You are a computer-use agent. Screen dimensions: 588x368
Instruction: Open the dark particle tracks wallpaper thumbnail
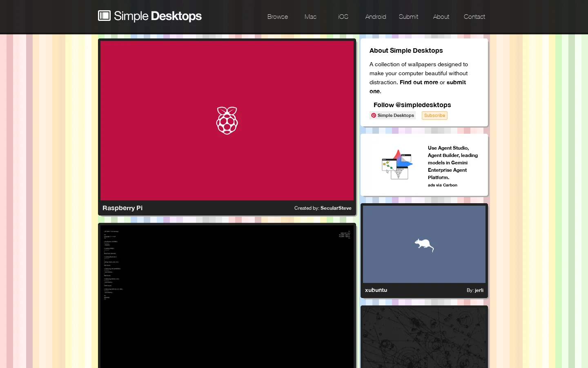pos(424,338)
